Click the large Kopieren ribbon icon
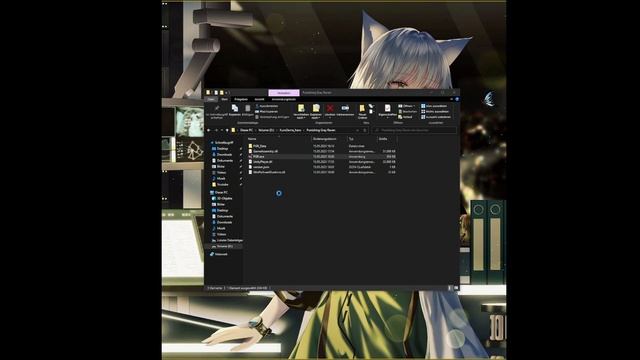 [235, 110]
